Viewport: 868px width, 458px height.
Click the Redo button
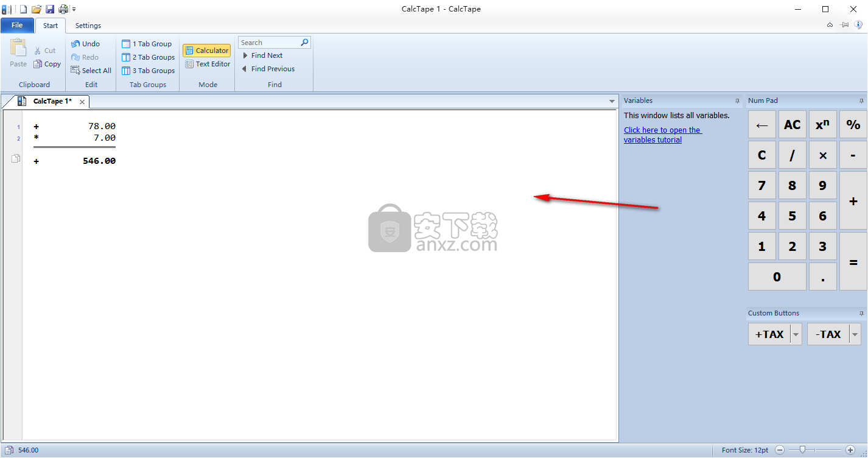85,57
